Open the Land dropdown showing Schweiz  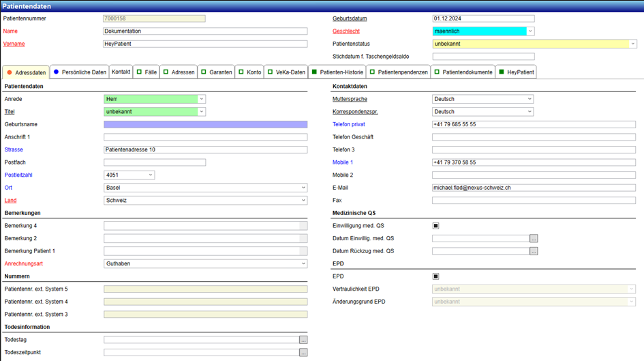pyautogui.click(x=303, y=201)
